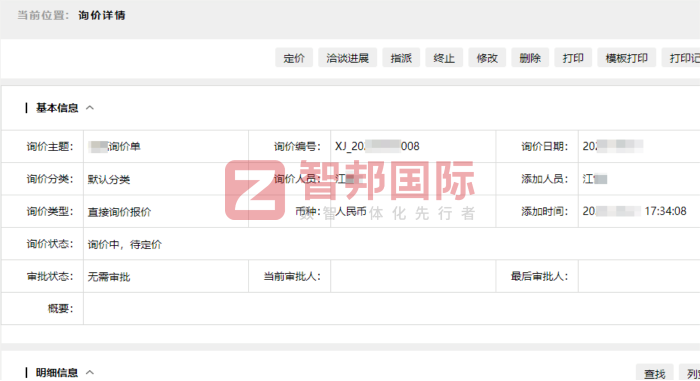Select the 询价中，待定价 status text
The height and width of the screenshot is (381, 700).
click(125, 244)
